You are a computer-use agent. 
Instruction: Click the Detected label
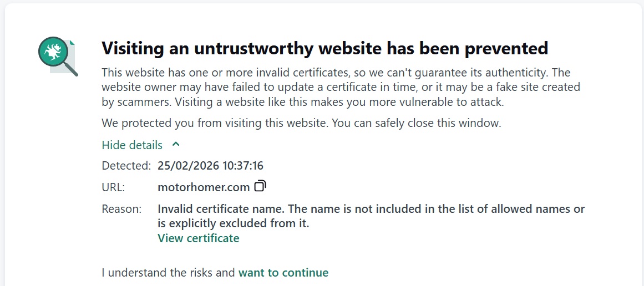pyautogui.click(x=126, y=165)
